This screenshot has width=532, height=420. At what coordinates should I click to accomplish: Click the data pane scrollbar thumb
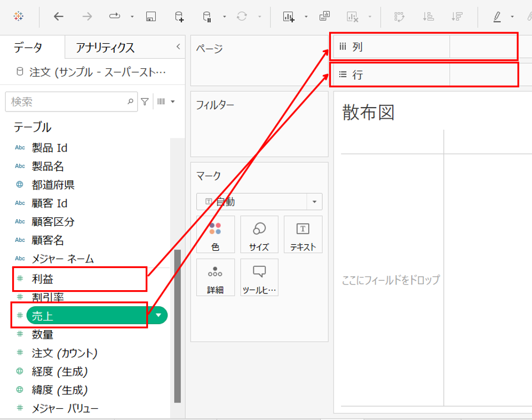click(177, 326)
